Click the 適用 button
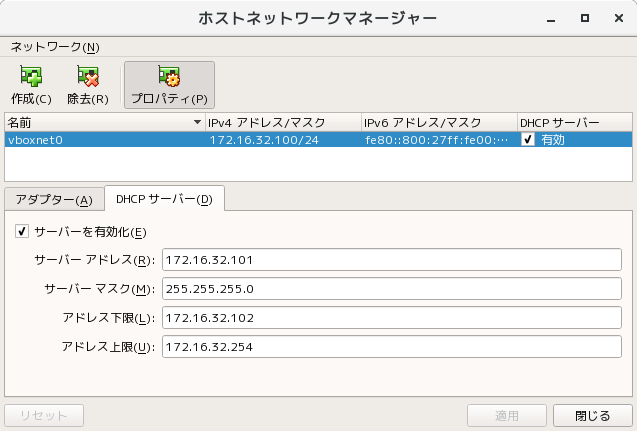 pos(507,416)
